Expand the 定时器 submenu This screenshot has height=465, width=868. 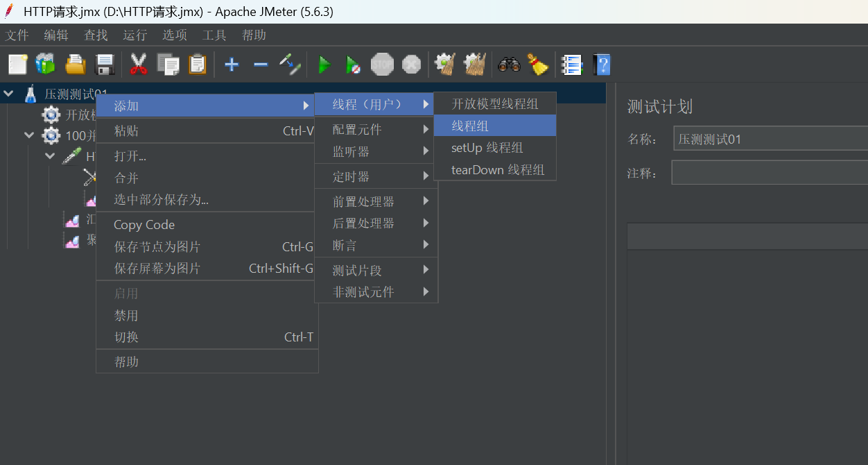coord(376,176)
